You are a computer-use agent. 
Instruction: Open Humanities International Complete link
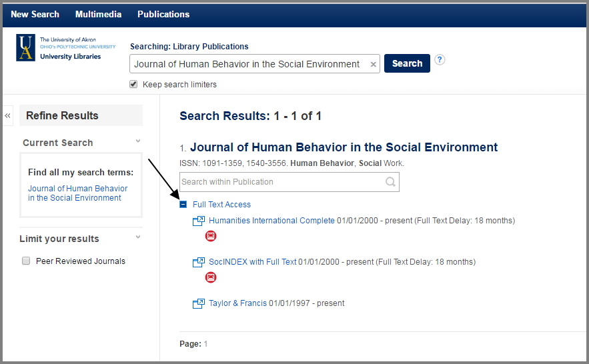tap(271, 221)
